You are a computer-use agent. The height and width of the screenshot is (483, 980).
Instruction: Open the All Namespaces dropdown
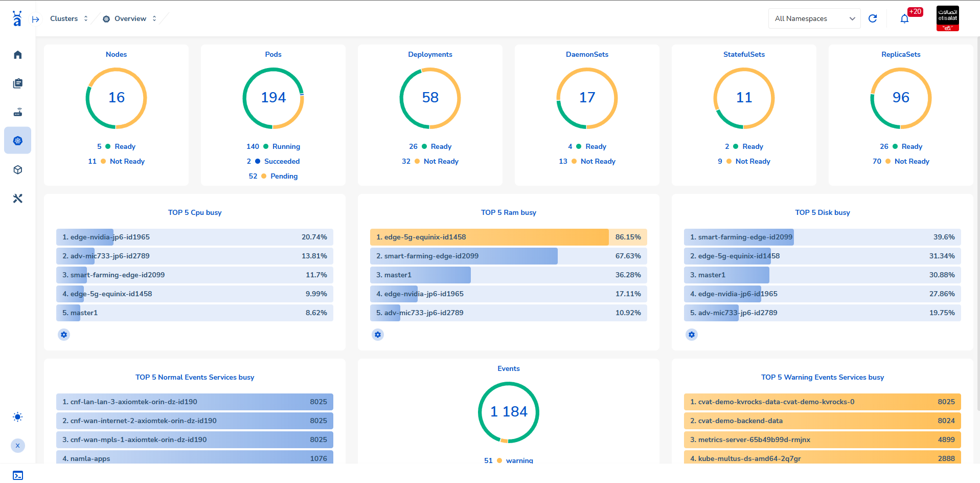tap(814, 19)
